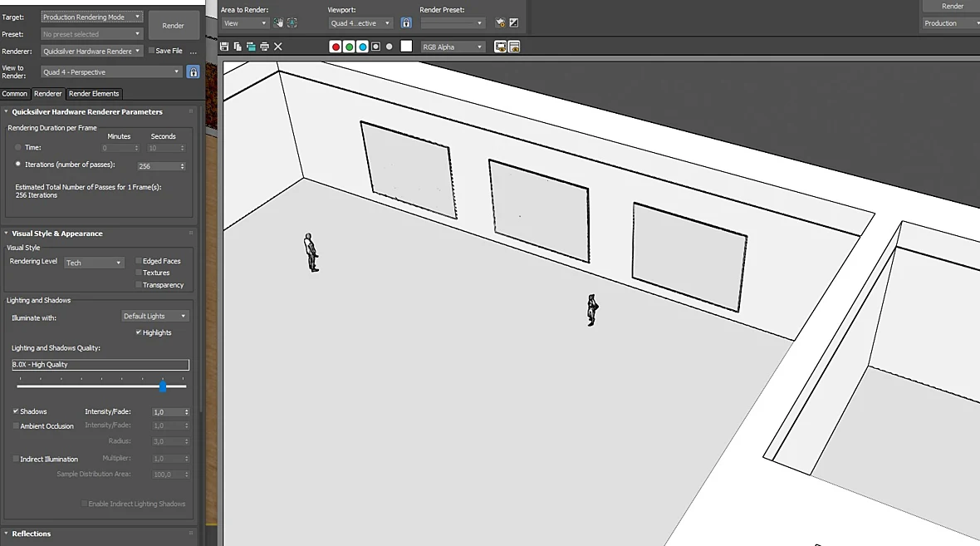Viewport: 980px width, 546px height.
Task: Open the Rendering Level Tech dropdown
Action: click(x=93, y=263)
